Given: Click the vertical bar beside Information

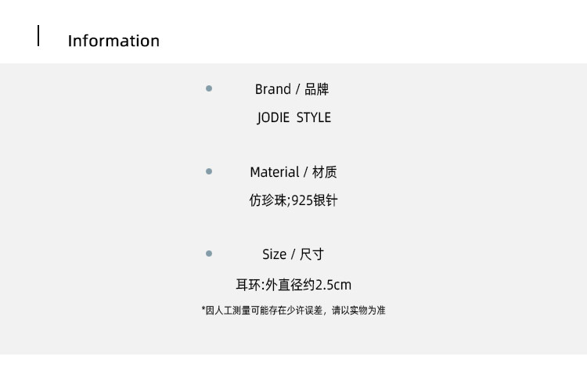Looking at the screenshot, I should coord(38,36).
